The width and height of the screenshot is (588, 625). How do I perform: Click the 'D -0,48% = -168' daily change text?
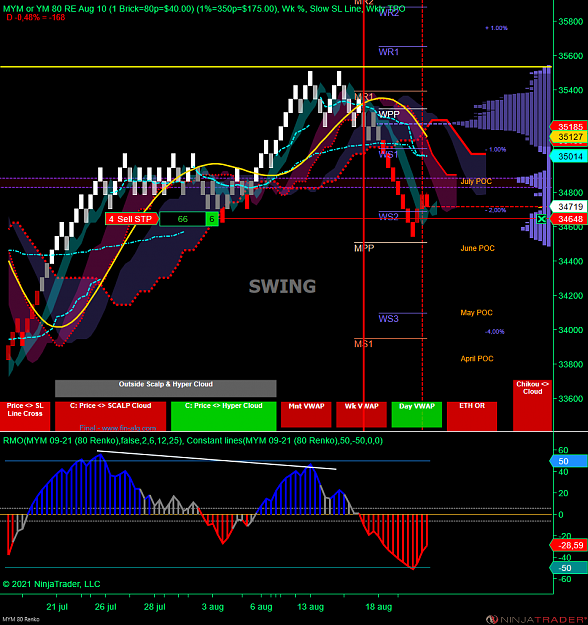coord(36,18)
